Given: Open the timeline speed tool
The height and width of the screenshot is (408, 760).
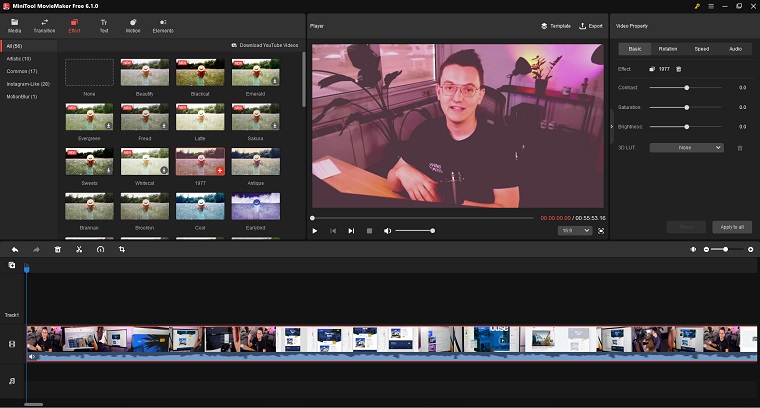Looking at the screenshot, I should pyautogui.click(x=100, y=249).
